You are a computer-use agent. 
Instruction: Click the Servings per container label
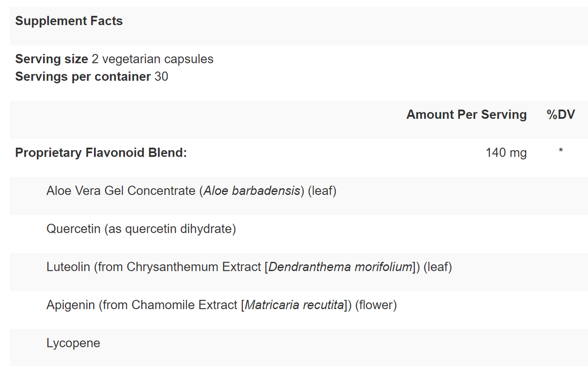click(x=83, y=77)
